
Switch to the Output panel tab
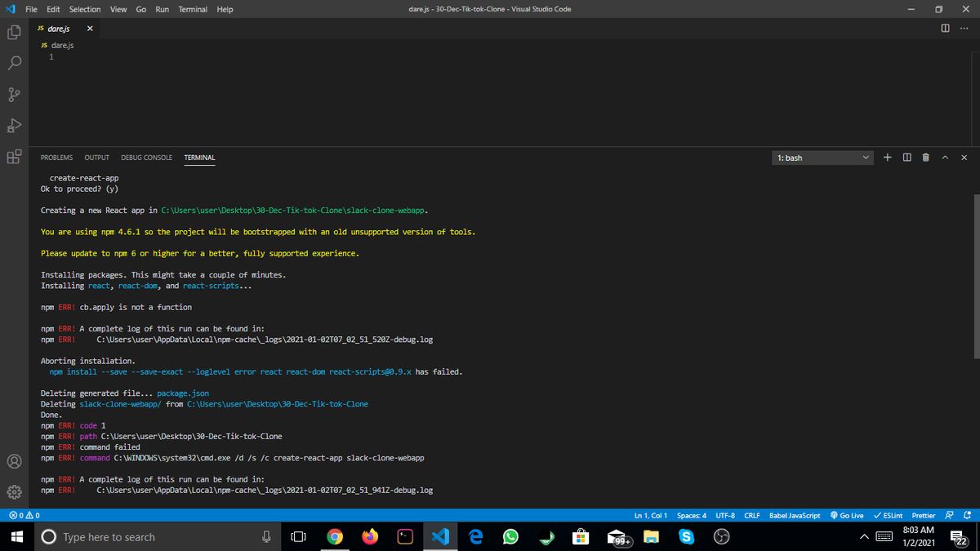point(96,158)
